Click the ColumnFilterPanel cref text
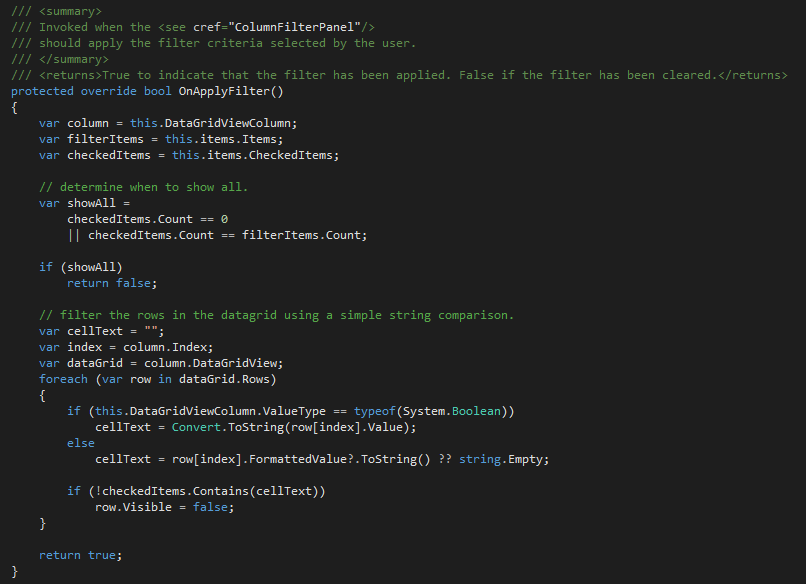This screenshot has width=806, height=584. click(x=295, y=27)
